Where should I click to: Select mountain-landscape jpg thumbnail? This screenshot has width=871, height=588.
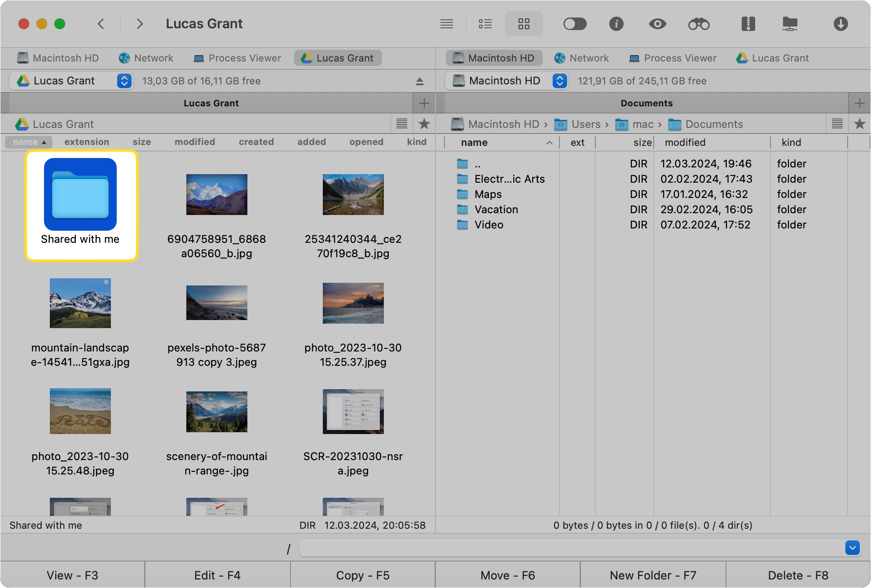click(x=80, y=303)
